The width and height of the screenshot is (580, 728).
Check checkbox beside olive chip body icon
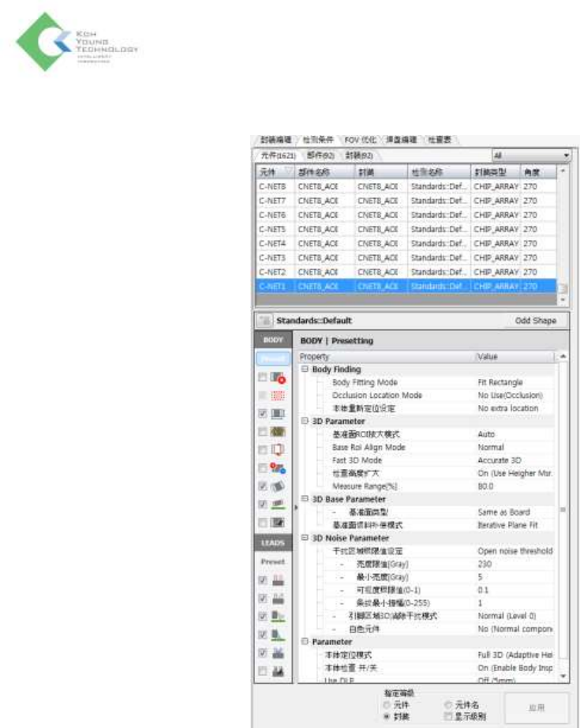coord(263,432)
